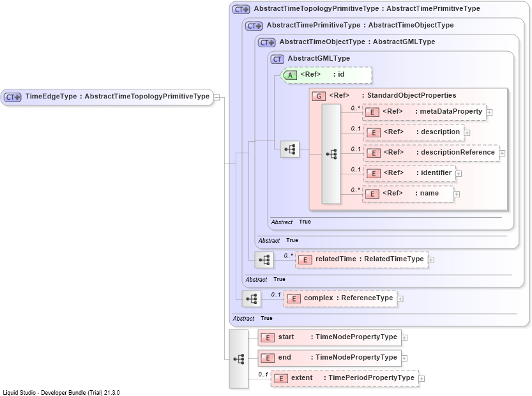Expand the extent TimePeriodPropertyType element
The height and width of the screenshot is (396, 532).
(422, 379)
